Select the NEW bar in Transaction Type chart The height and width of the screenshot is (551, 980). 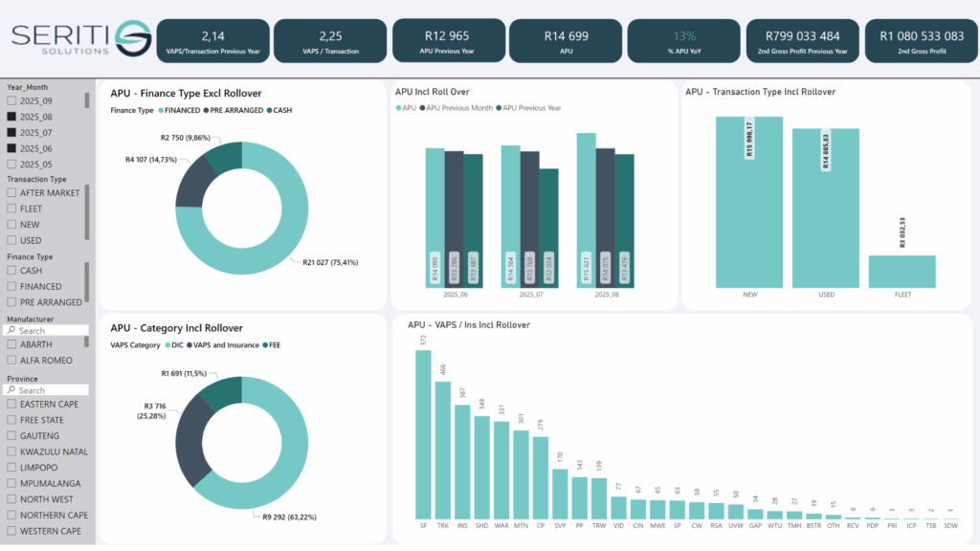tap(749, 203)
